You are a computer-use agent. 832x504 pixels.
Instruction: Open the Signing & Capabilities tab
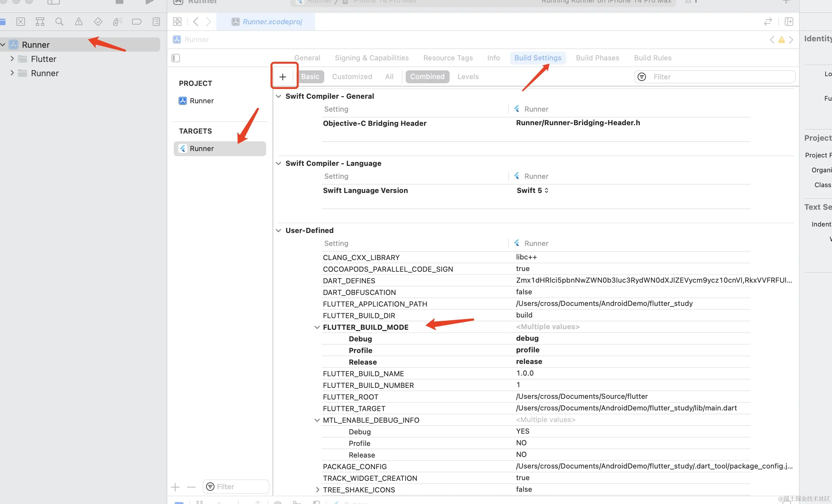(x=371, y=58)
